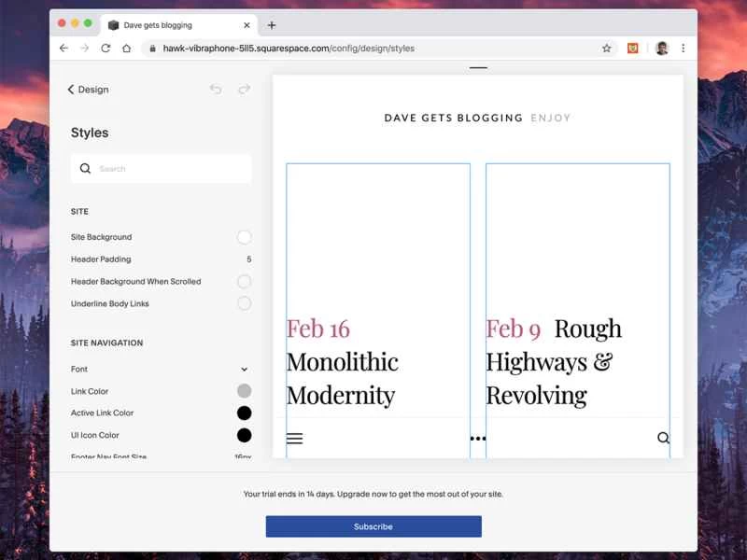Expand the Font dropdown under Site Navigation
Screen dimensions: 747x560
(244, 369)
